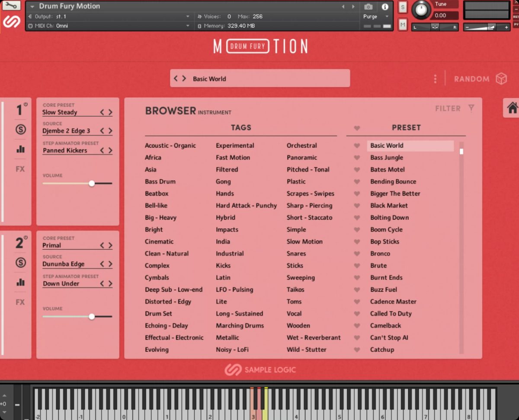Favorite the Bass Jungle preset heart
Viewport: 519px width, 420px height.
click(x=357, y=158)
